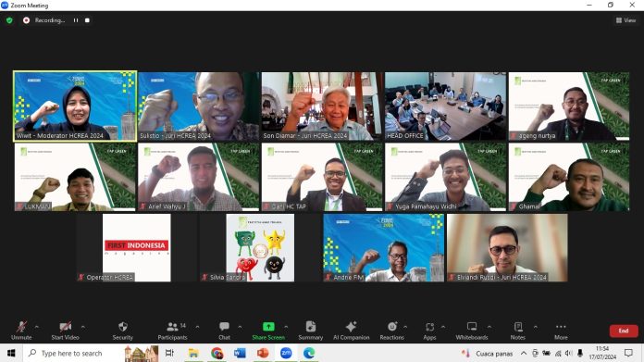Screen dimensions: 644x362
Task: Open the Participants panel
Action: coord(172,327)
